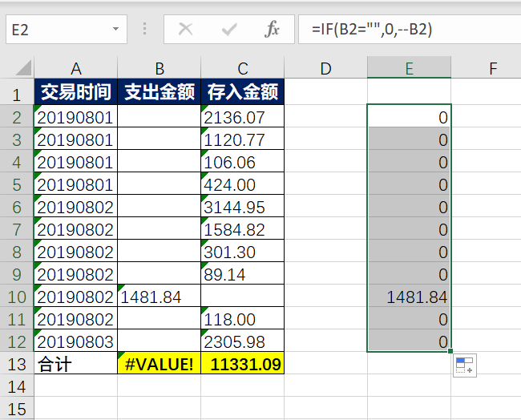Click the 交易时间 header cell
521x420 pixels.
tap(76, 92)
